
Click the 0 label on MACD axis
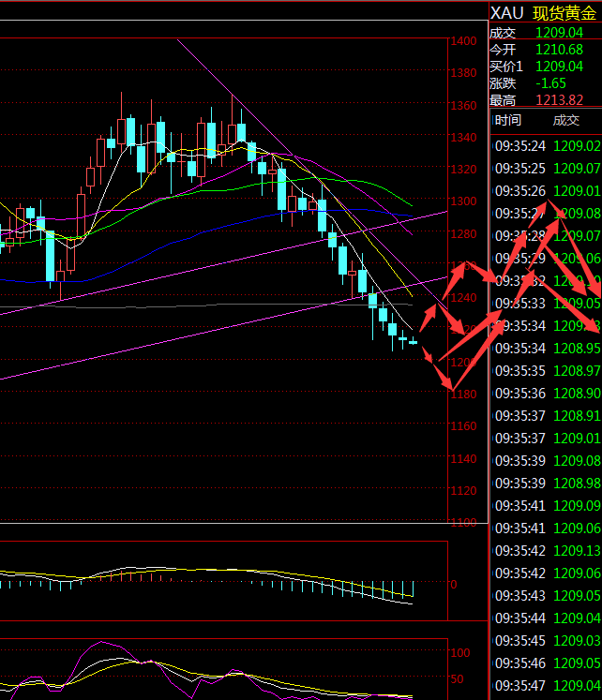coord(453,584)
